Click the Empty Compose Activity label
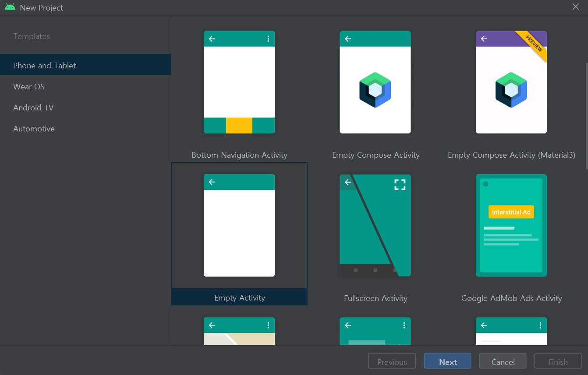The width and height of the screenshot is (588, 375). click(x=376, y=155)
